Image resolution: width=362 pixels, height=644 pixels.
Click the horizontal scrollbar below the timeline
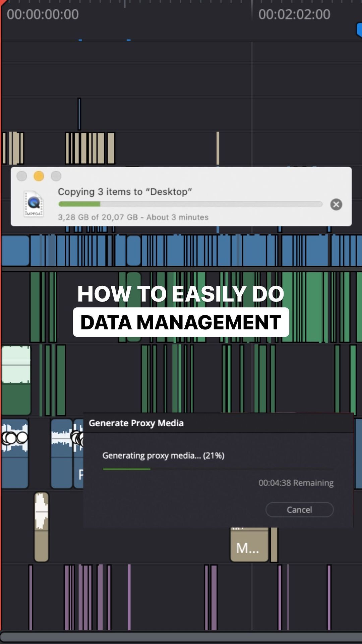click(181, 637)
